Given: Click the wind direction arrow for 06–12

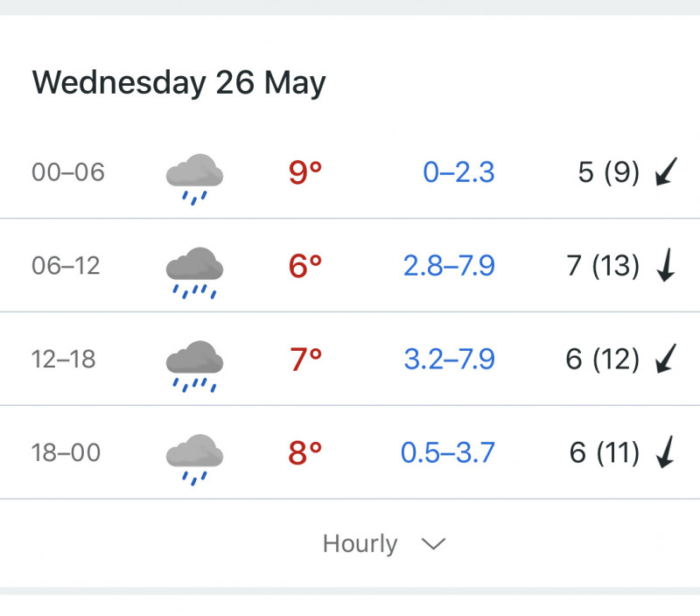Looking at the screenshot, I should (666, 265).
